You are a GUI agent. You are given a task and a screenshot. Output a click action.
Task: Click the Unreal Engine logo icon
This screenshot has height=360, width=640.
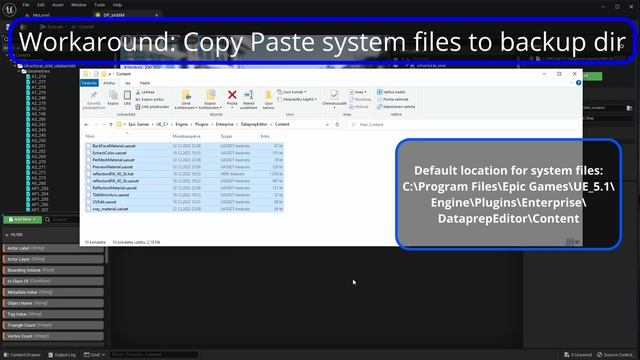click(x=9, y=9)
